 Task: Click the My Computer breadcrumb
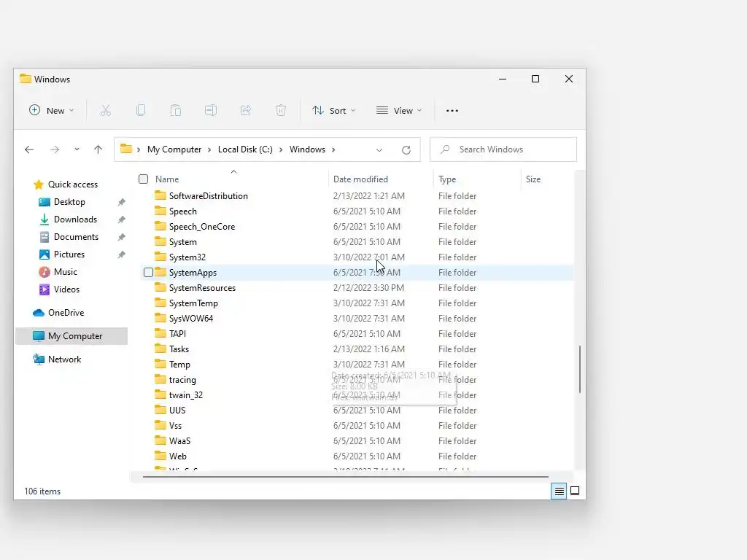tap(174, 149)
